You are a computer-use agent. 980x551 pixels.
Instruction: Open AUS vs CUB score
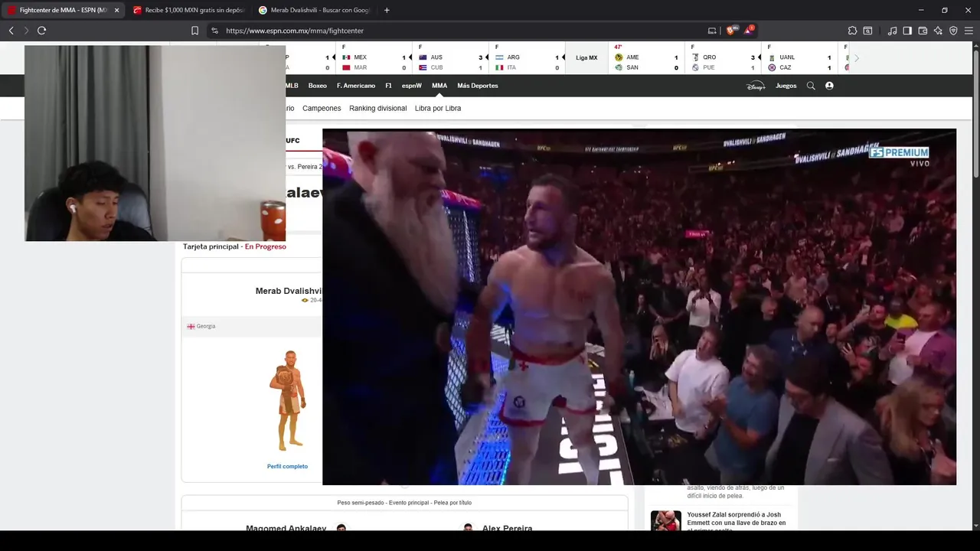tap(450, 58)
